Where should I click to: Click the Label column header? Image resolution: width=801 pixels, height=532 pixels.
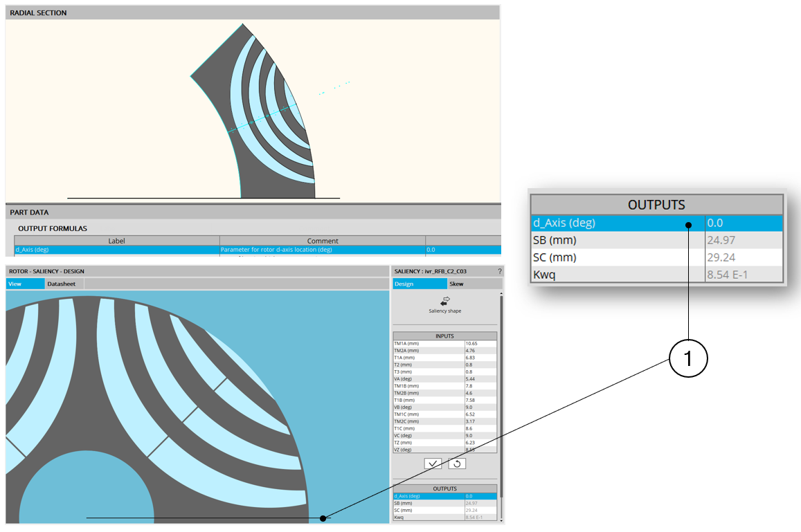pyautogui.click(x=116, y=241)
